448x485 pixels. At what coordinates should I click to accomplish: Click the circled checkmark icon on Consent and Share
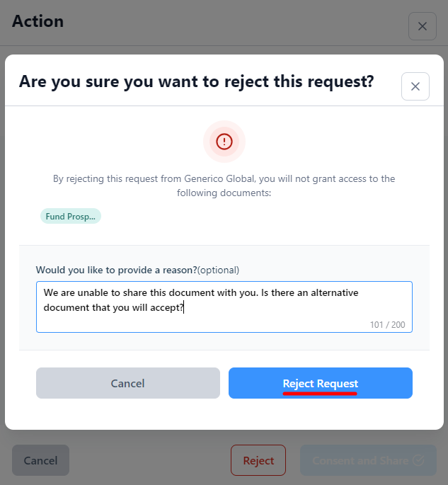(x=418, y=460)
